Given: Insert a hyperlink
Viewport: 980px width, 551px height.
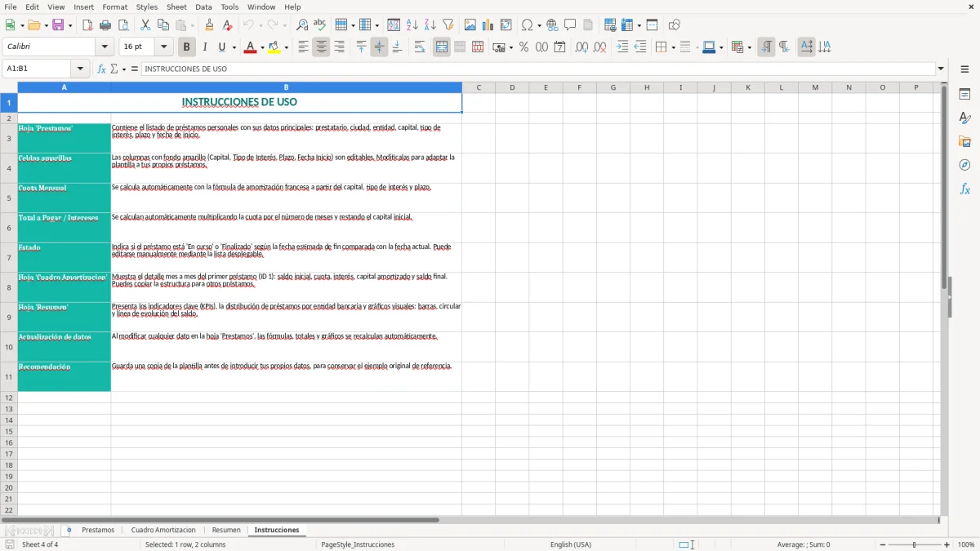Looking at the screenshot, I should (552, 25).
